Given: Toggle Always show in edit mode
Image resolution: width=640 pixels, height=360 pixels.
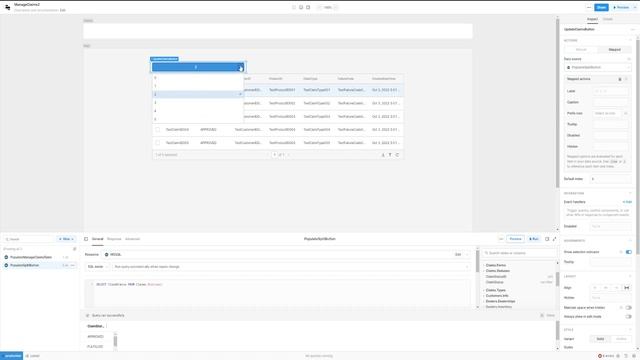Looking at the screenshot, I should click(629, 317).
